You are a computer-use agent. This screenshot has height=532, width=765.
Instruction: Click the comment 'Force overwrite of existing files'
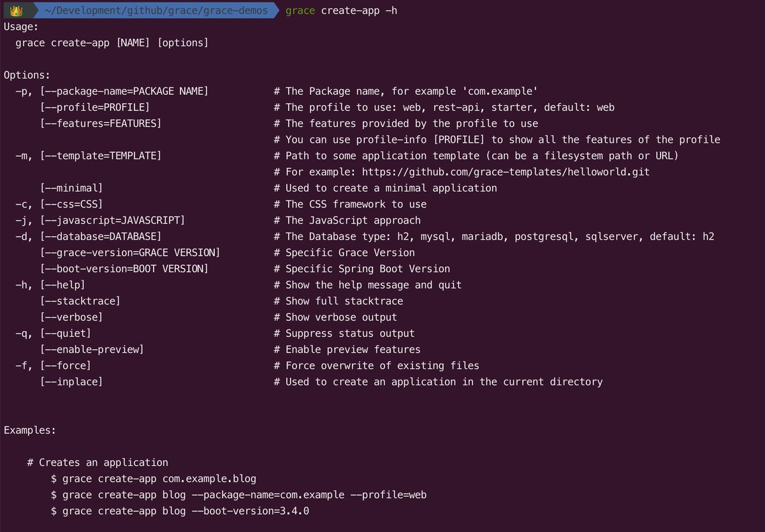coord(376,366)
